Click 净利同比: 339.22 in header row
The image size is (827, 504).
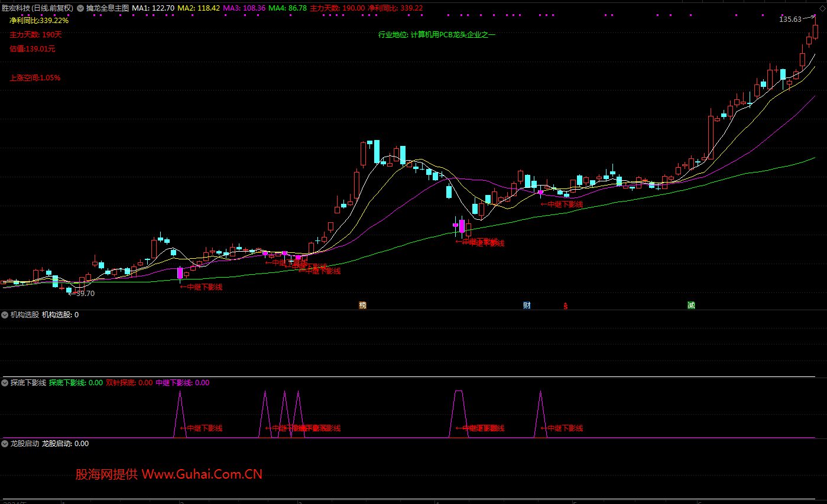point(395,8)
